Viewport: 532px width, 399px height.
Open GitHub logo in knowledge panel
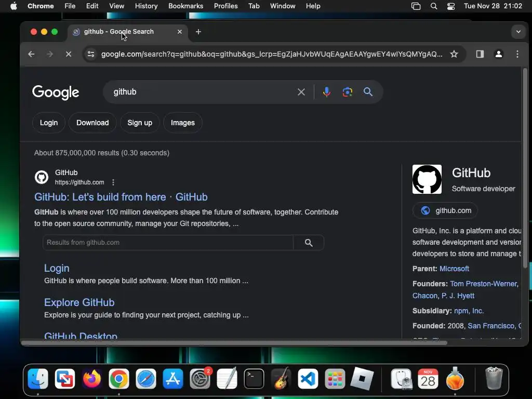(x=427, y=179)
